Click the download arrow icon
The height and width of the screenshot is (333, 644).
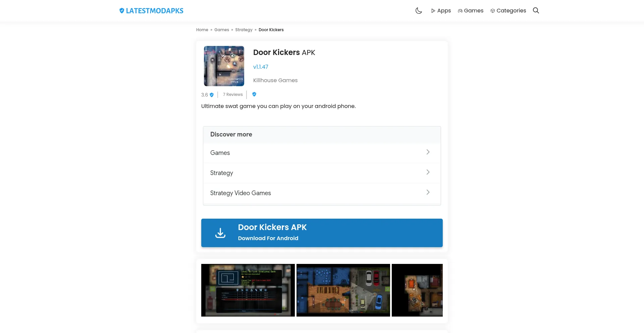pyautogui.click(x=220, y=233)
